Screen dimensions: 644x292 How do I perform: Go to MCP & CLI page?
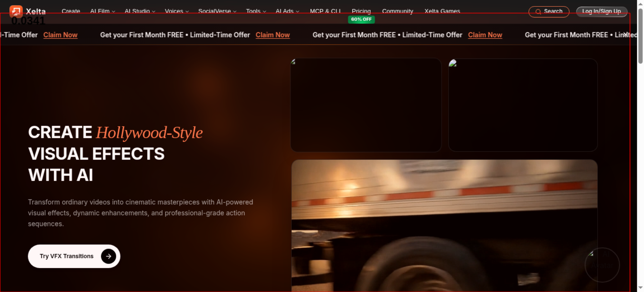tap(325, 11)
